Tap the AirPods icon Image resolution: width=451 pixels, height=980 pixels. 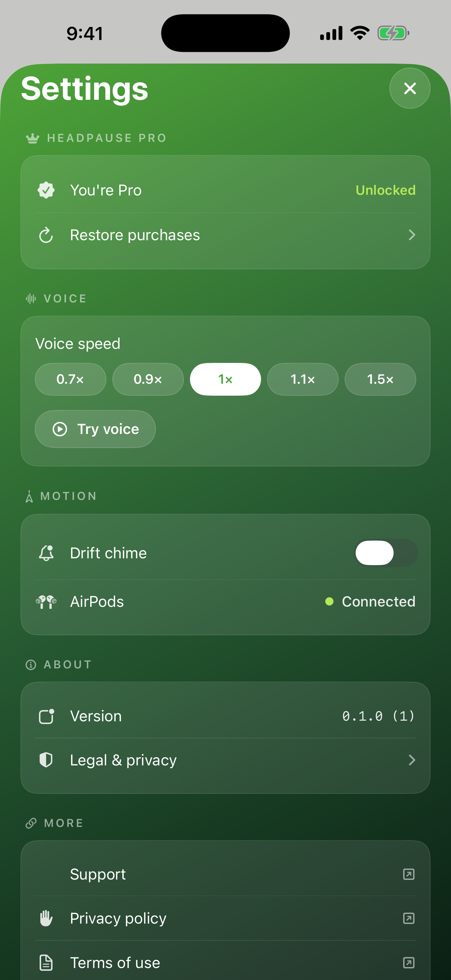[46, 602]
